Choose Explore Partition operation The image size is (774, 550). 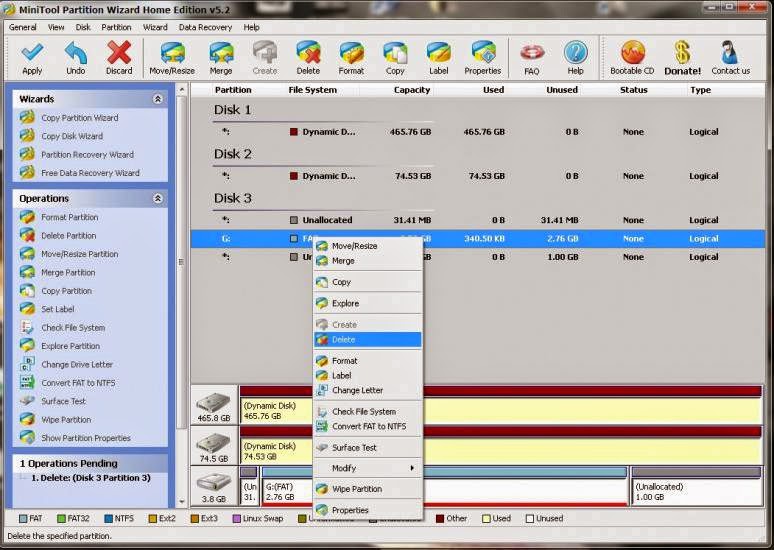pos(71,346)
